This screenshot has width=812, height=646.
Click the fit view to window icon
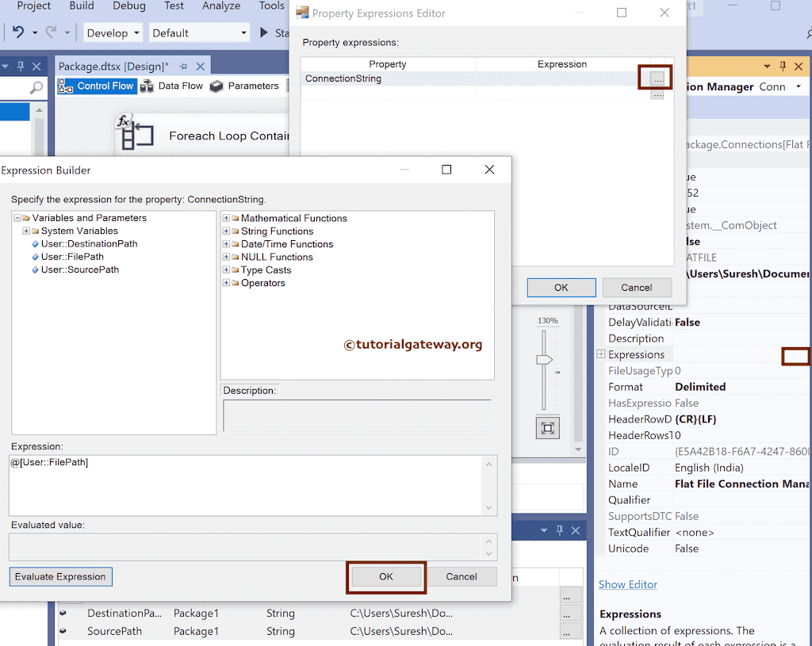click(x=547, y=428)
